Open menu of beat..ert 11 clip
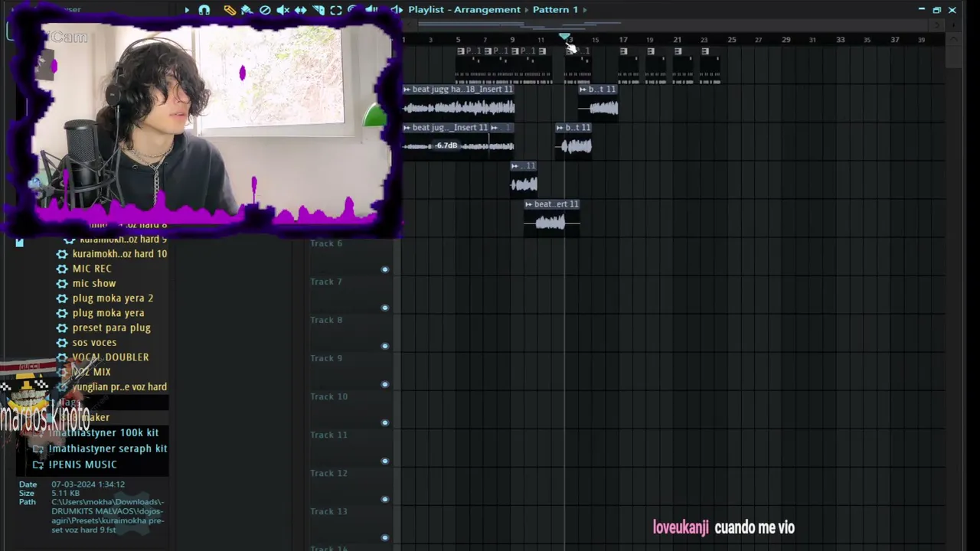Image resolution: width=980 pixels, height=551 pixels. pyautogui.click(x=528, y=204)
